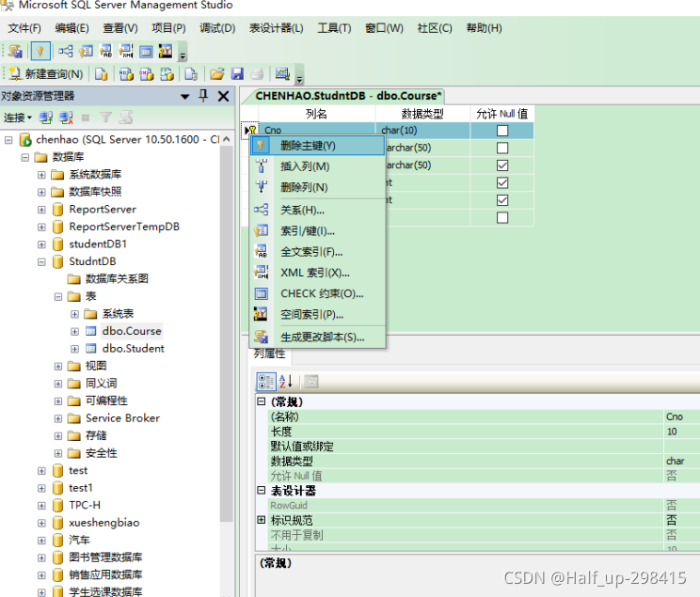Collapse the StudntDB database node
Image resolution: width=700 pixels, height=597 pixels.
click(41, 261)
